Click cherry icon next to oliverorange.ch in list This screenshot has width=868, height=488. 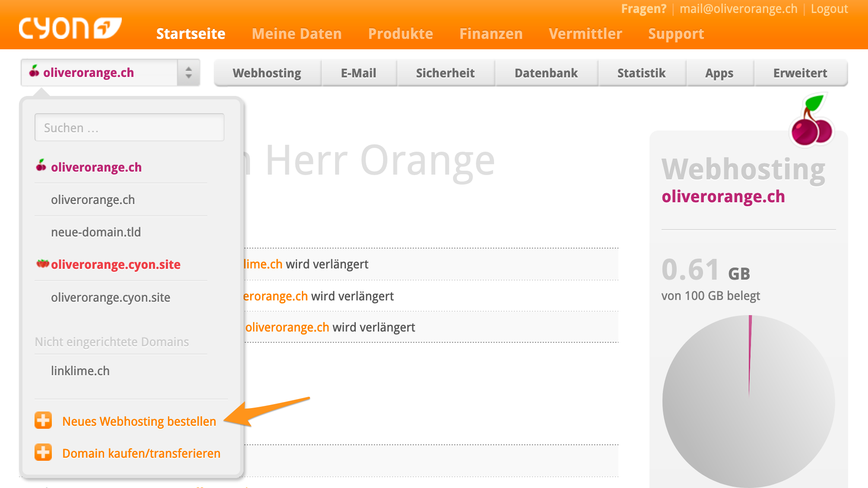click(x=41, y=166)
